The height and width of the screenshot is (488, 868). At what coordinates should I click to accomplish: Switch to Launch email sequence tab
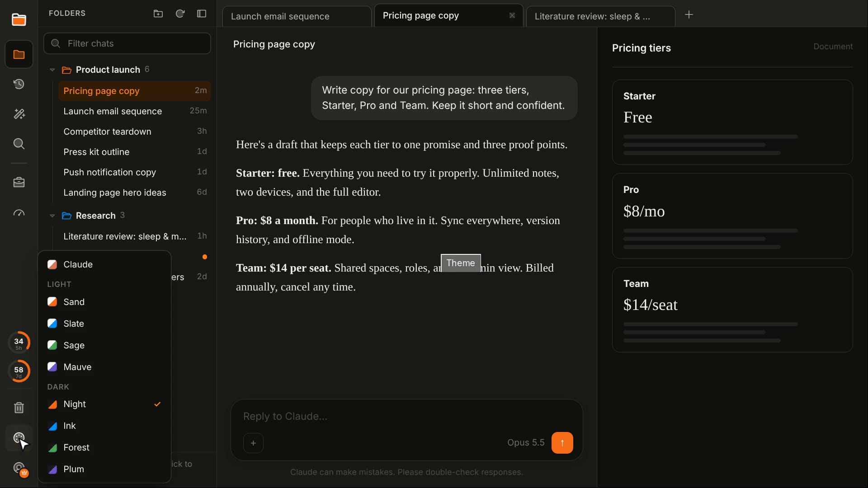[x=297, y=16]
